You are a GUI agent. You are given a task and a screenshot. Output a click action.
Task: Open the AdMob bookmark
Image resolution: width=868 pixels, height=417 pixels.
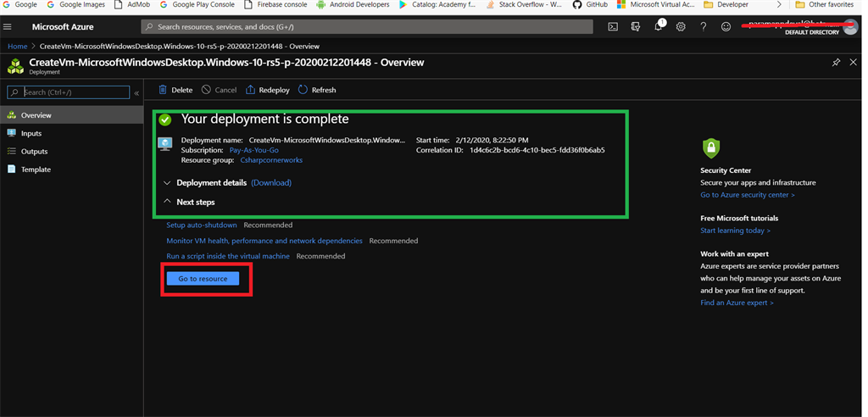(131, 4)
